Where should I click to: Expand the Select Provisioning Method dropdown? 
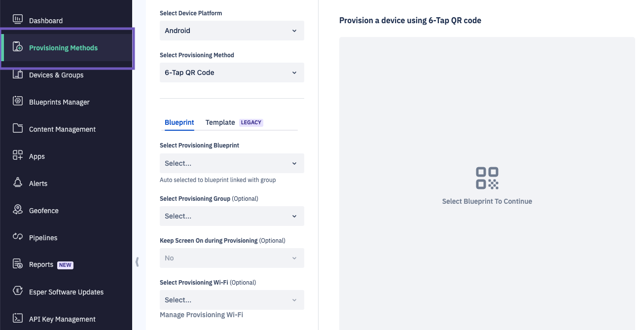click(x=231, y=72)
